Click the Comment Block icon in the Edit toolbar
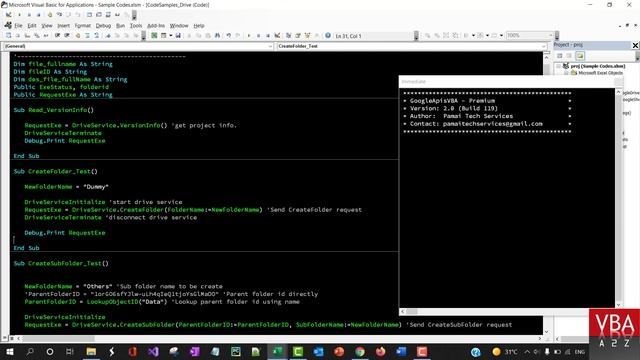The height and width of the screenshot is (360, 640). click(x=87, y=36)
